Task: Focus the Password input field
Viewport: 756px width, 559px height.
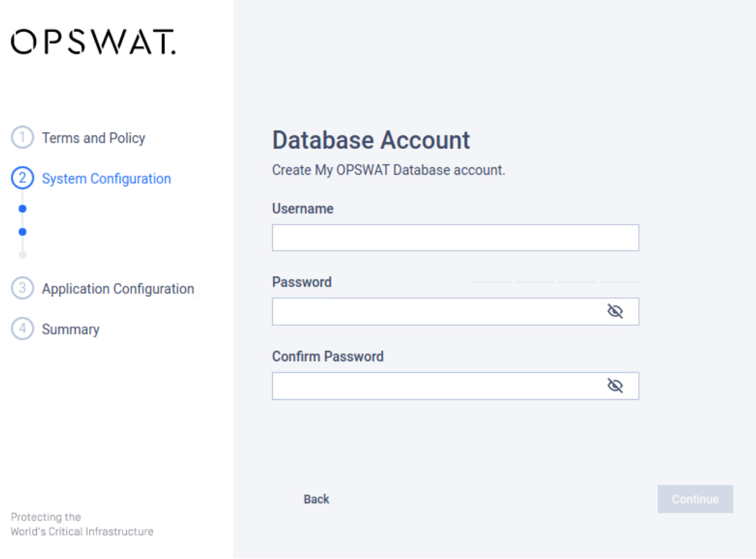Action: click(455, 311)
